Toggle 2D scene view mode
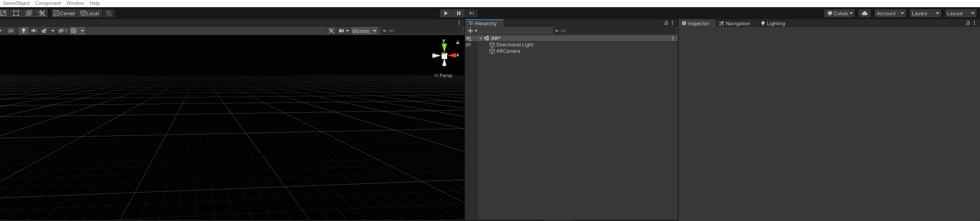This screenshot has width=980, height=221. 11,31
